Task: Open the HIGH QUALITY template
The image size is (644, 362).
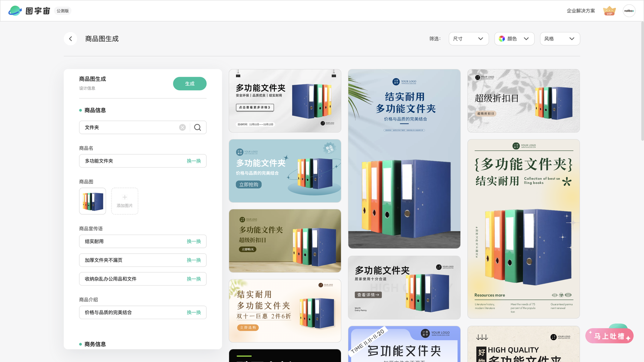Action: (523, 344)
